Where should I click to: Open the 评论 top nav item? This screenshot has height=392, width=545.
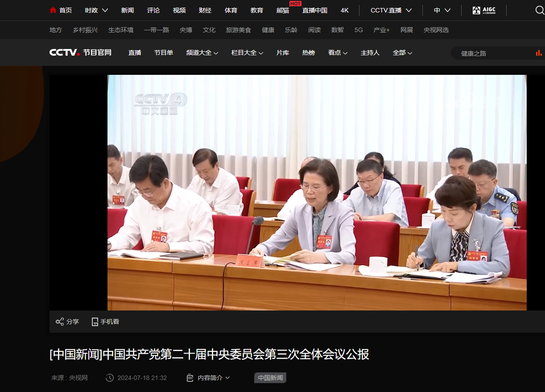point(153,10)
